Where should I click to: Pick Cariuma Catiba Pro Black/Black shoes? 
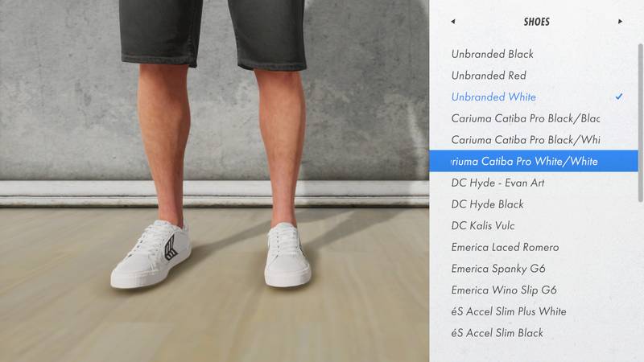(x=525, y=118)
